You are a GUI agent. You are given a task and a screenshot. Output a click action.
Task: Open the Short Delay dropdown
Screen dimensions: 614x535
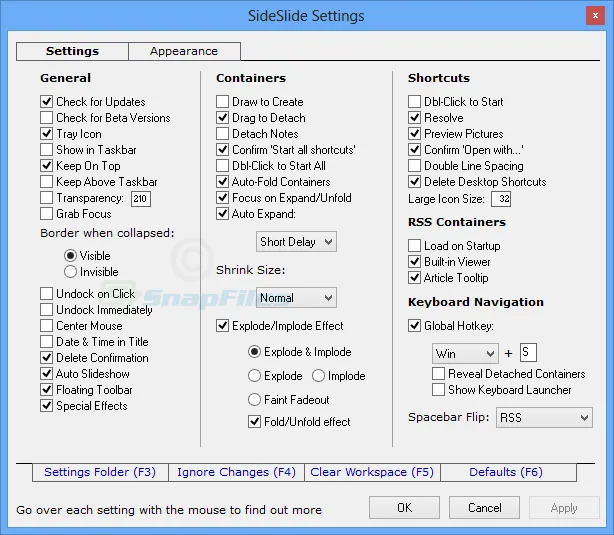pos(296,242)
